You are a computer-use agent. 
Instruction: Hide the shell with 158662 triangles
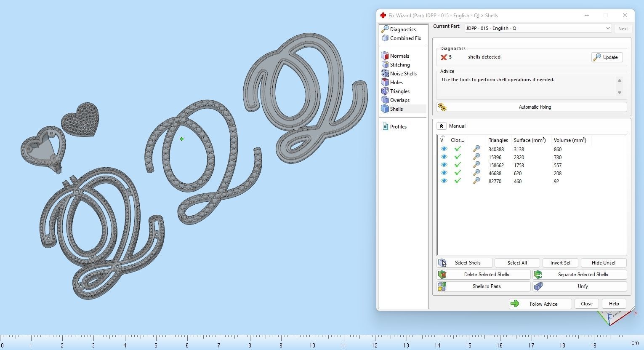pyautogui.click(x=444, y=165)
